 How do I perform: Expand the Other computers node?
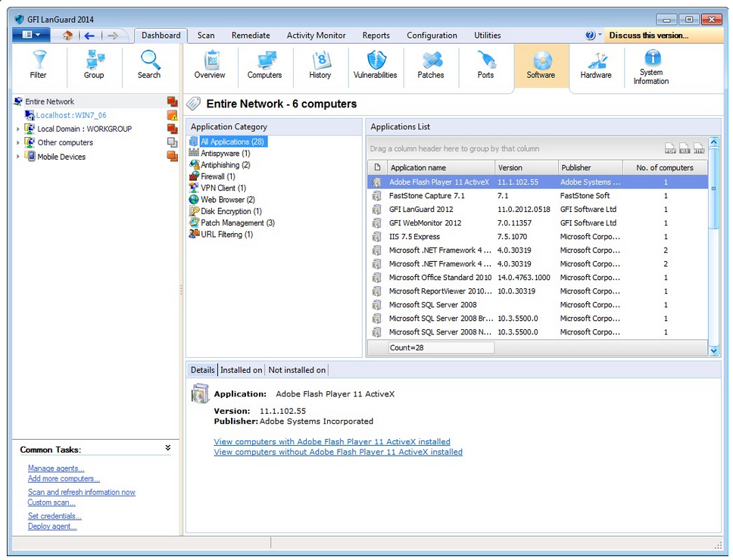(x=18, y=142)
